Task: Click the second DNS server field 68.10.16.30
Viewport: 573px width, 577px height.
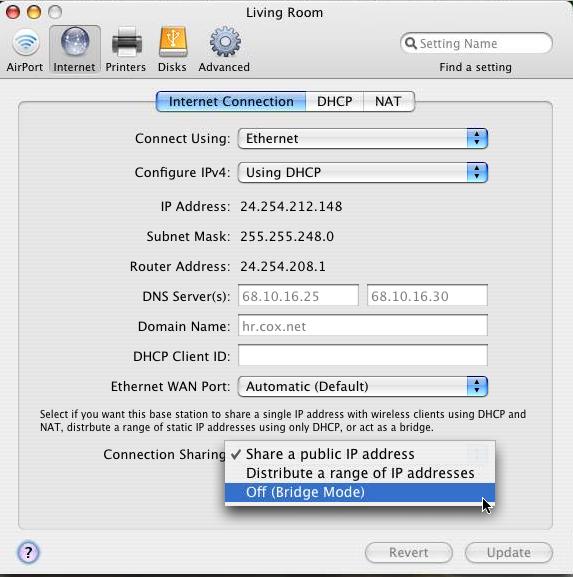Action: pos(427,295)
